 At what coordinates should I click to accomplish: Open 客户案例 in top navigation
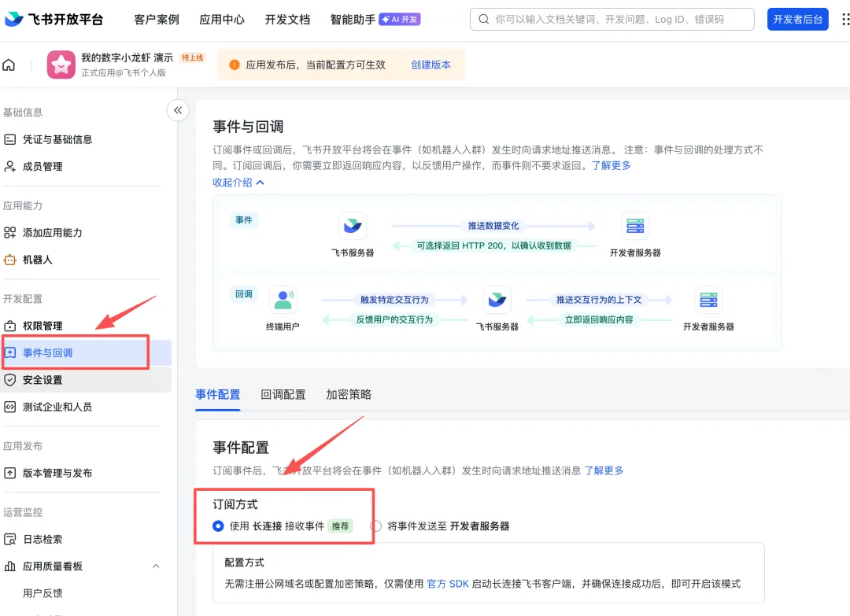click(157, 20)
